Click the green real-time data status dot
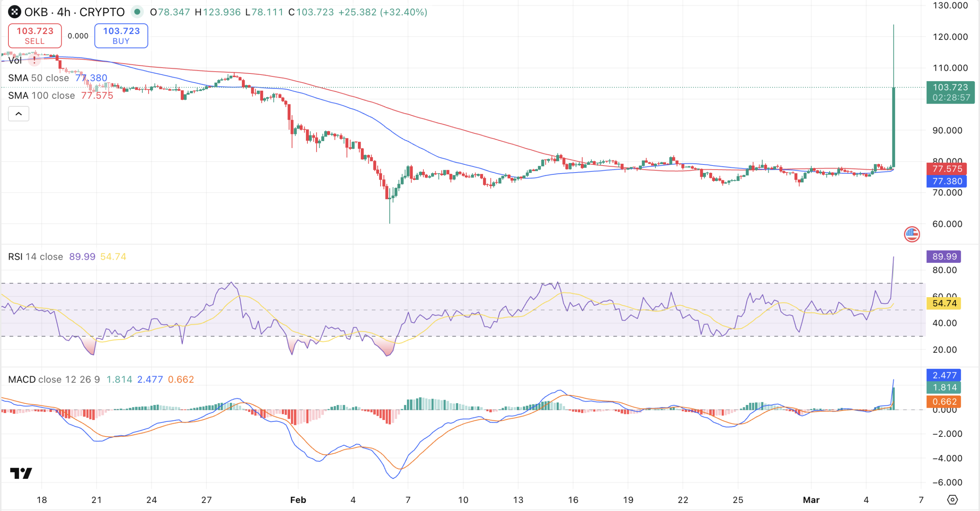980x511 pixels. pos(137,12)
